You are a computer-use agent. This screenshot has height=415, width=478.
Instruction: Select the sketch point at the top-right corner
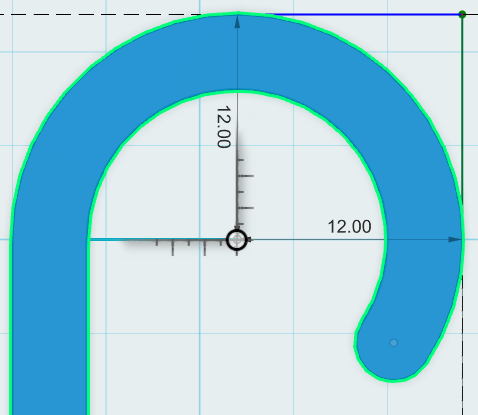point(462,14)
